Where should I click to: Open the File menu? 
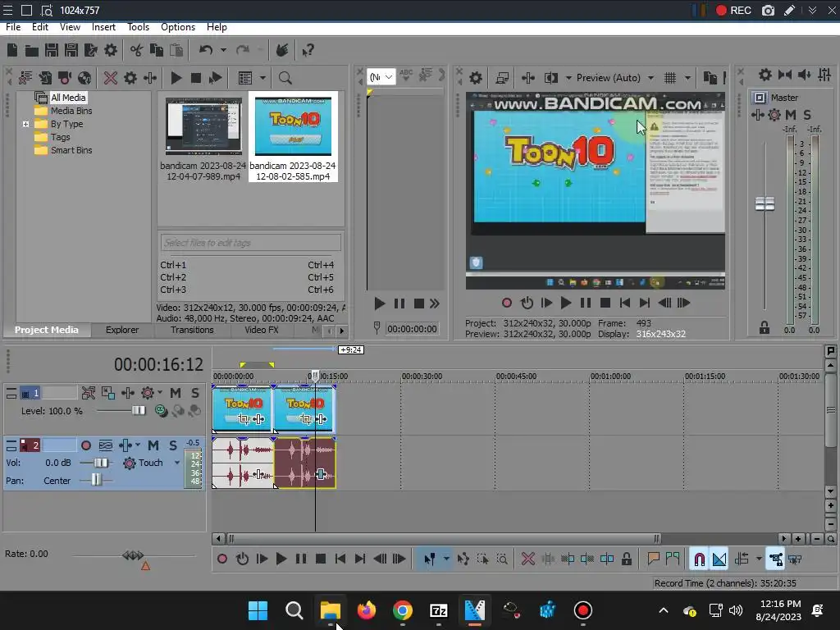(x=13, y=27)
